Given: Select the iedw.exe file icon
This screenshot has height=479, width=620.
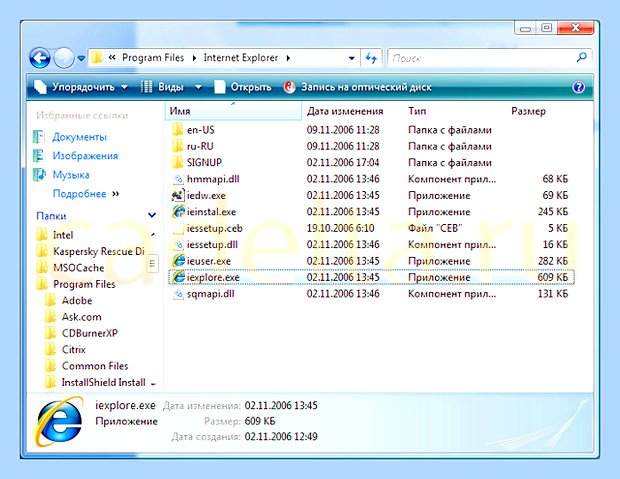Looking at the screenshot, I should tap(178, 195).
